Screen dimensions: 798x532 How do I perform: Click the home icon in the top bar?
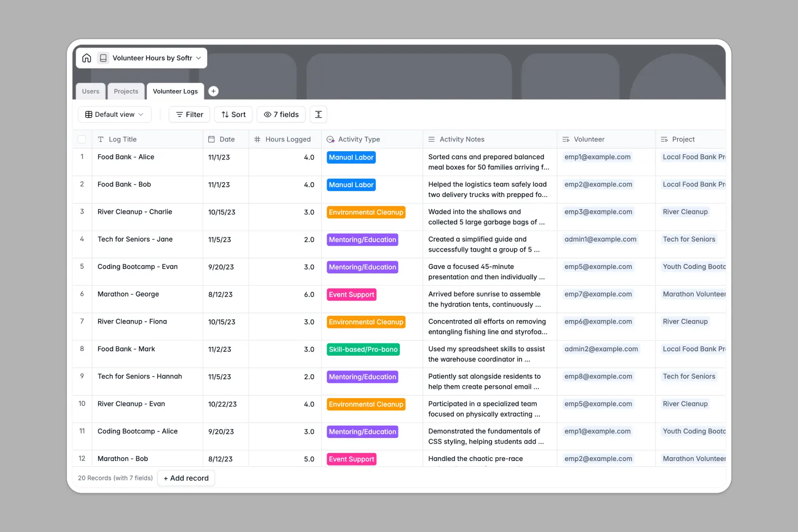pyautogui.click(x=87, y=58)
